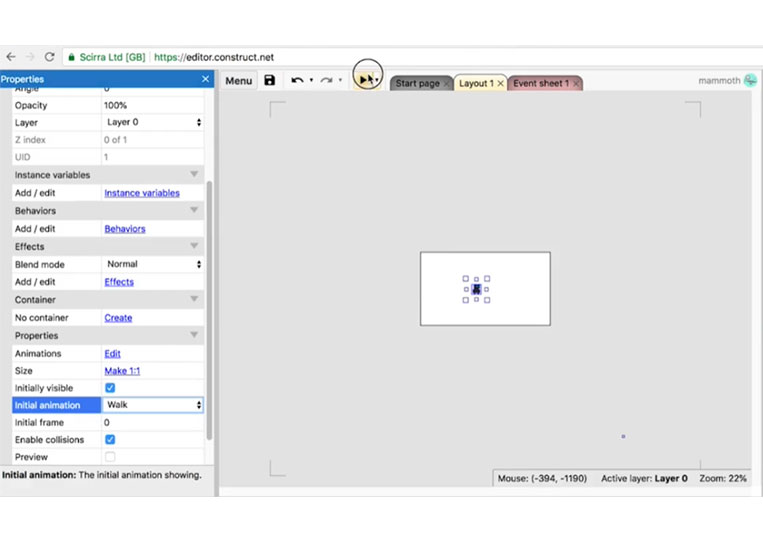Click the UID row label
Image resolution: width=763 pixels, height=541 pixels.
coord(22,157)
